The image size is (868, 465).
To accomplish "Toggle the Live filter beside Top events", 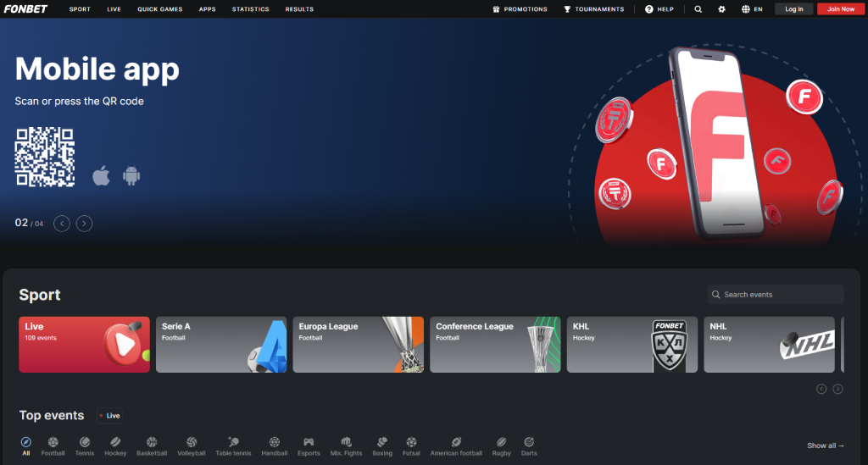I will point(109,416).
